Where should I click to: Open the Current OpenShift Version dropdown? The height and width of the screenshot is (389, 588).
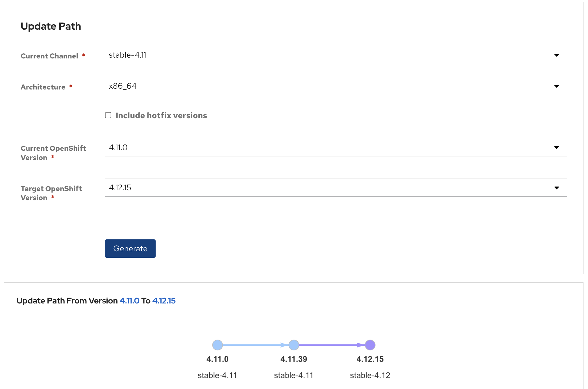pos(336,147)
